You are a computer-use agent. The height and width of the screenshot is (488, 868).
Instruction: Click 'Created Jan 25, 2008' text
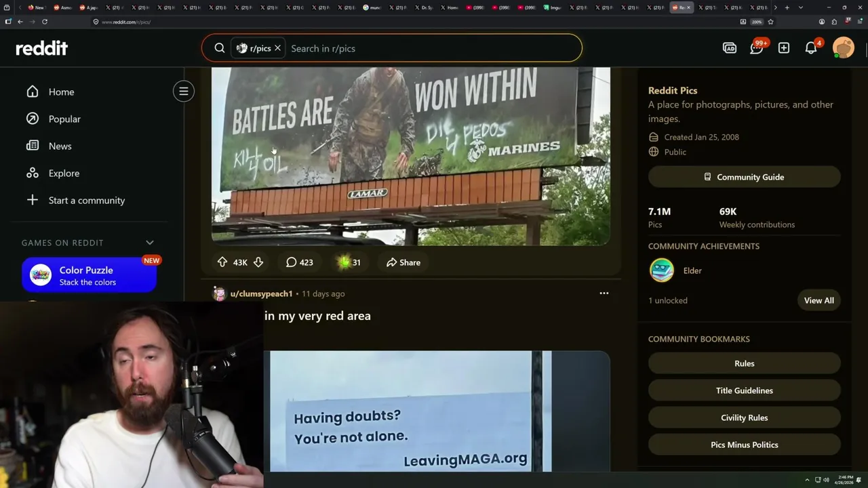[702, 137]
